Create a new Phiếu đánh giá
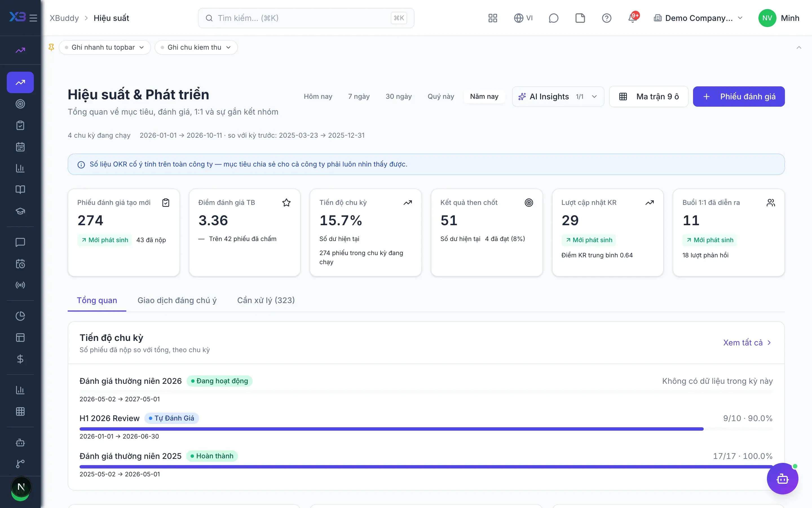 point(738,97)
